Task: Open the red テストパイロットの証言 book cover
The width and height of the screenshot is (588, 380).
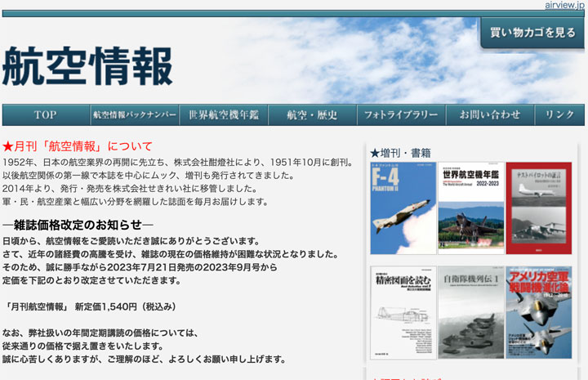Action: coord(538,208)
